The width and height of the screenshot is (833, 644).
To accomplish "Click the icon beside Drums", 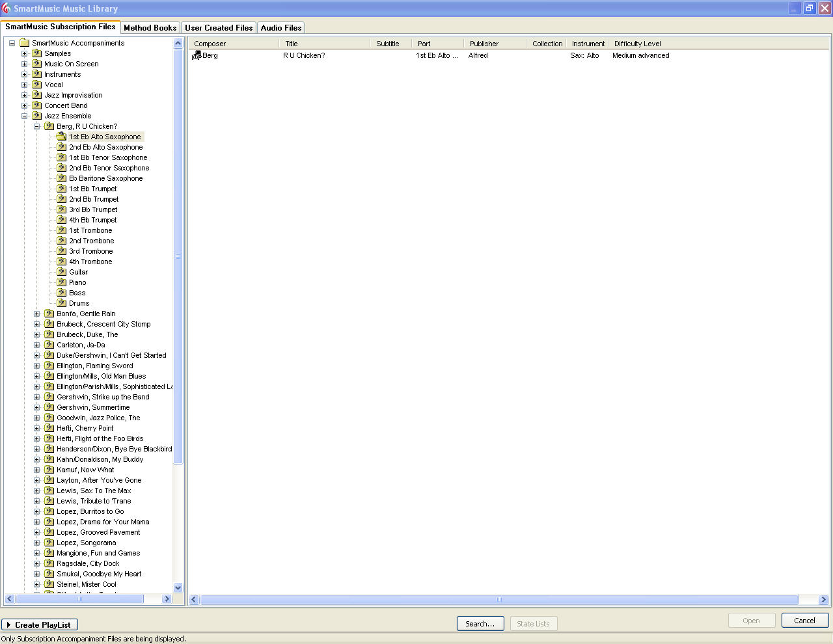I will [62, 303].
